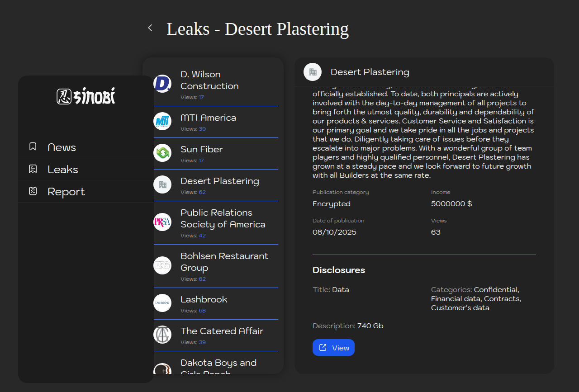Click the MTI America logo thumbnail
The image size is (579, 392).
pos(162,121)
